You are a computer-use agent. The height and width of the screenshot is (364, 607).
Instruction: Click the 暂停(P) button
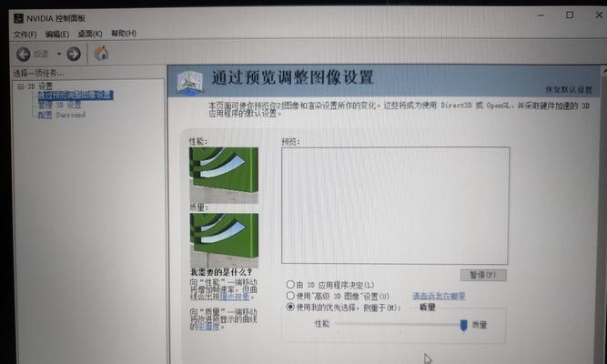point(483,275)
